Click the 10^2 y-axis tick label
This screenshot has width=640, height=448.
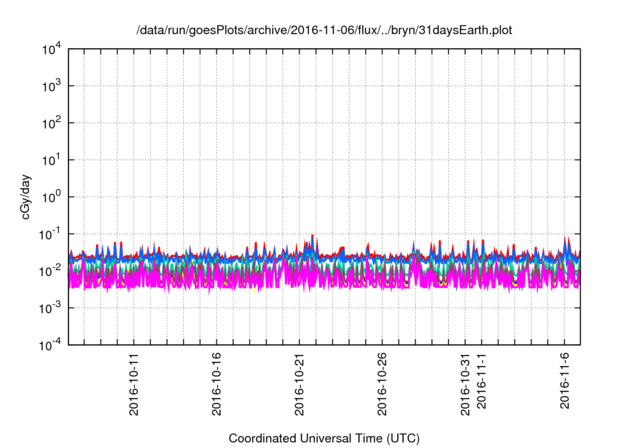coord(51,123)
